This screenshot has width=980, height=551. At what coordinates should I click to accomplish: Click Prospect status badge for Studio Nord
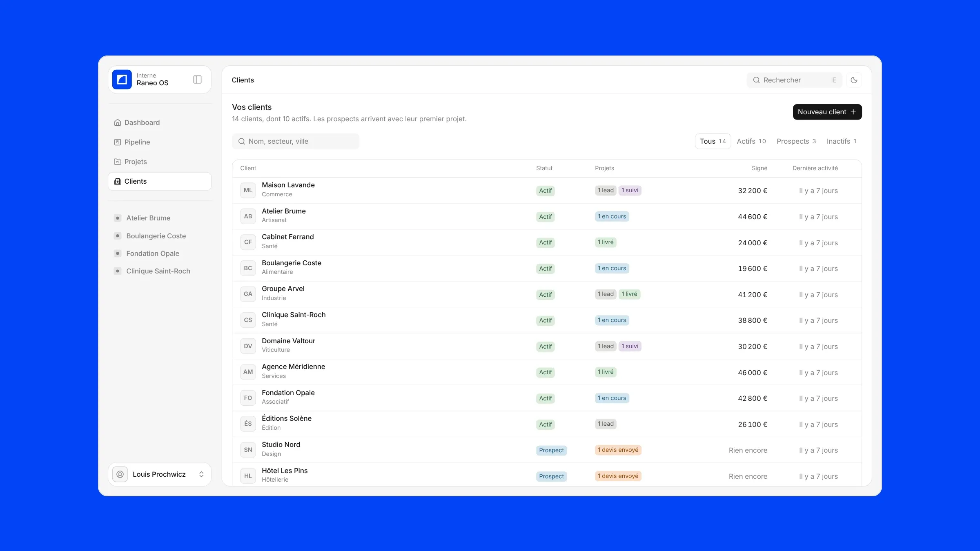click(551, 450)
